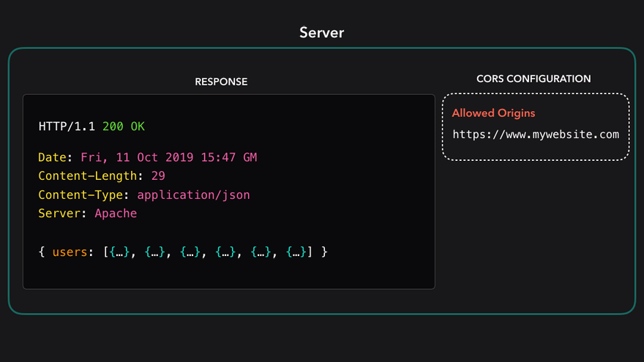The width and height of the screenshot is (644, 362).
Task: Select the Apache server value
Action: [116, 214]
